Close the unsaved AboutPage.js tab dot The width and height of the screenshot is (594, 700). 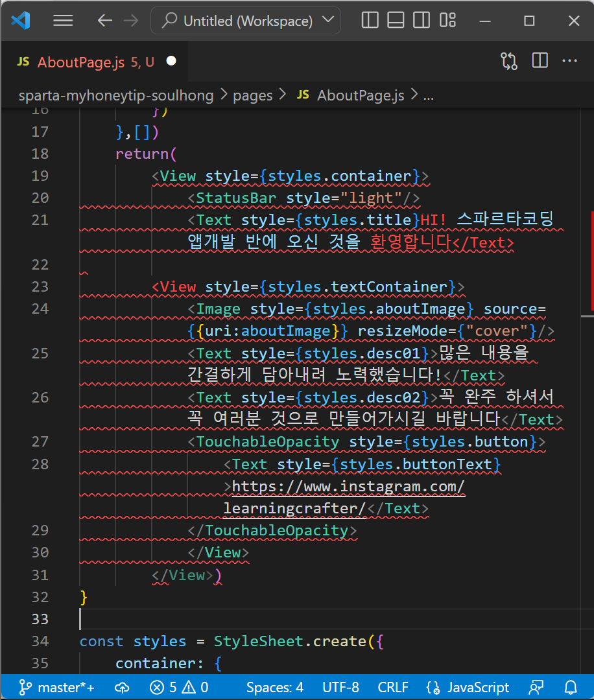(171, 61)
